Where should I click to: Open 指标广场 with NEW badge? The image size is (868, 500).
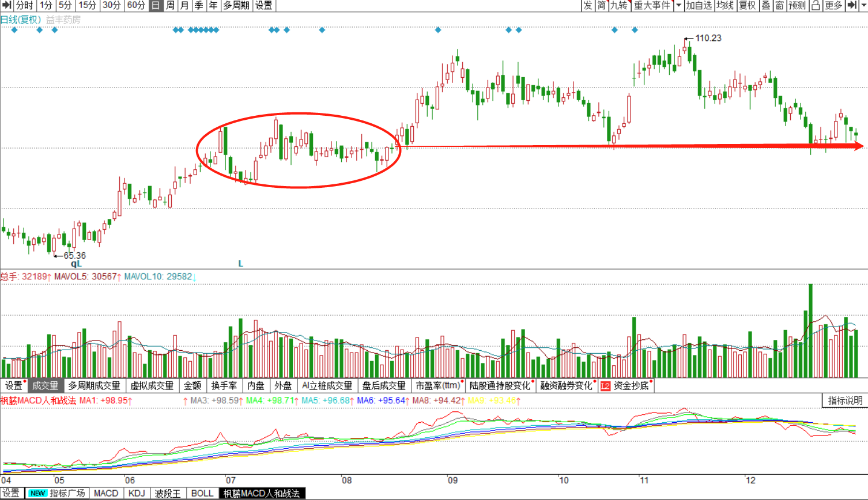point(58,494)
